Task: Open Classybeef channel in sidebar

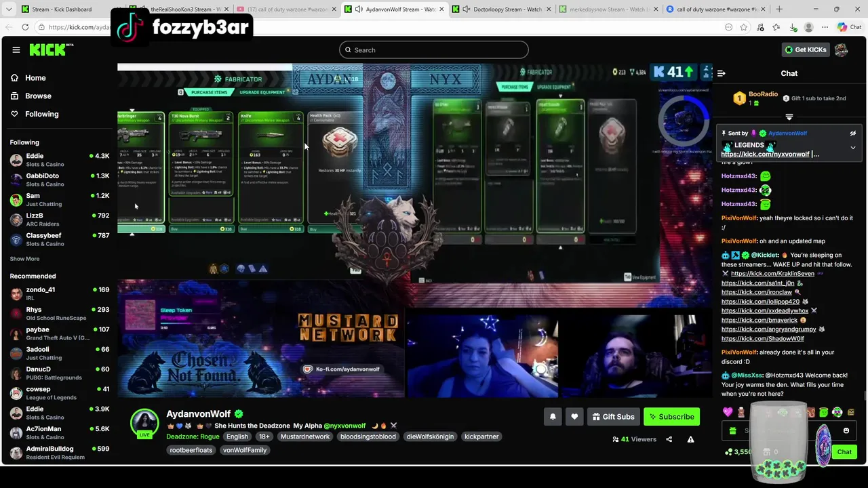Action: (x=60, y=239)
